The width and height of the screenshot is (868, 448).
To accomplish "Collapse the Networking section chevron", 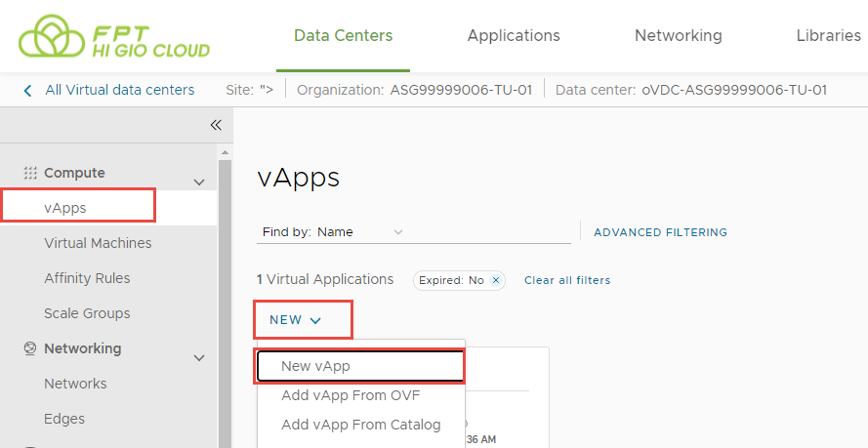I will click(199, 357).
